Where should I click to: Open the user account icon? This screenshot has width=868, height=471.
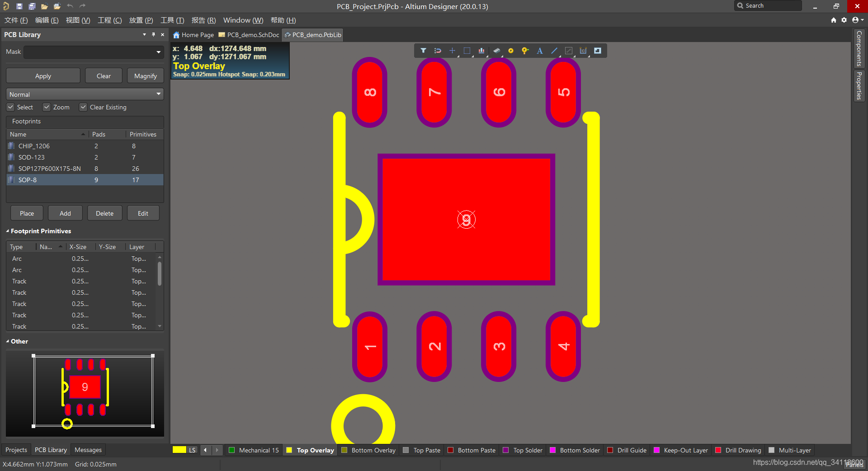(857, 20)
